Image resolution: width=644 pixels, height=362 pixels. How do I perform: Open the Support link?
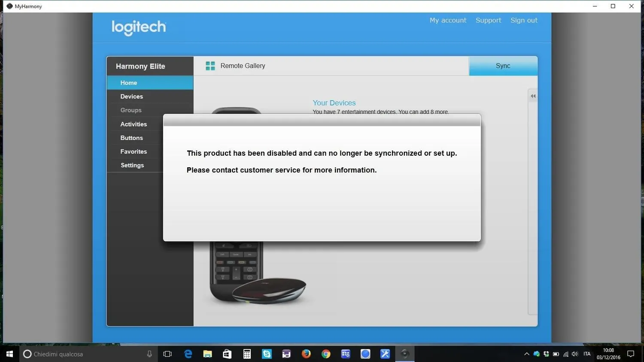[x=488, y=20]
